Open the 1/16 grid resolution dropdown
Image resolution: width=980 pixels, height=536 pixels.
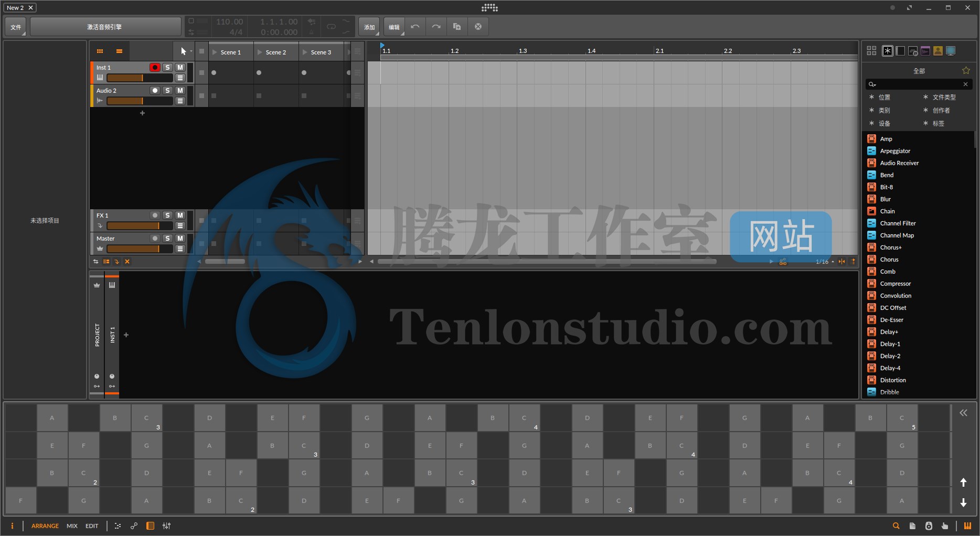click(824, 262)
